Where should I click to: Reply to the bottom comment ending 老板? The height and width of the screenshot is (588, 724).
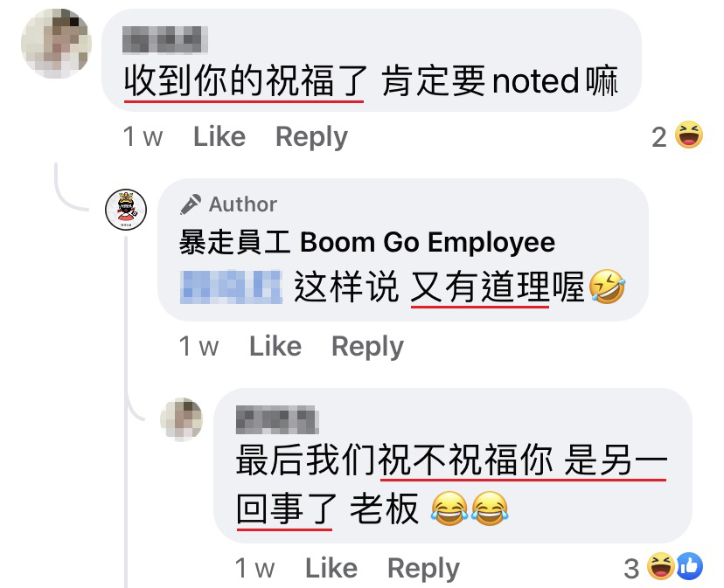point(423,569)
